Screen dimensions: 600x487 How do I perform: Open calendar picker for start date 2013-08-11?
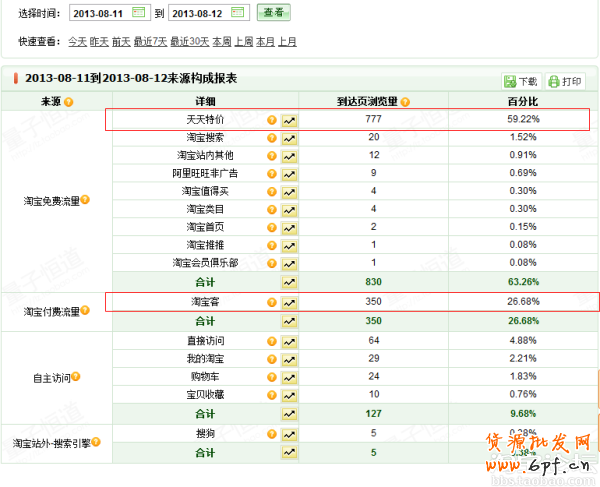[139, 13]
